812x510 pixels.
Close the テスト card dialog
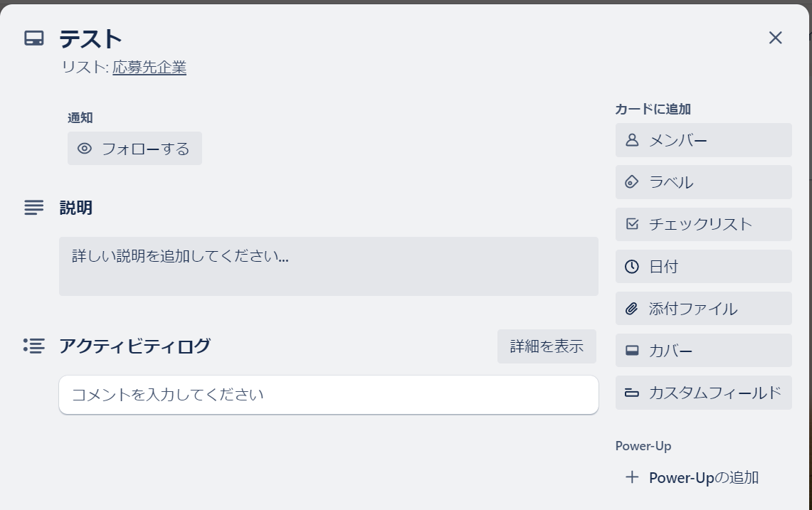pyautogui.click(x=776, y=38)
